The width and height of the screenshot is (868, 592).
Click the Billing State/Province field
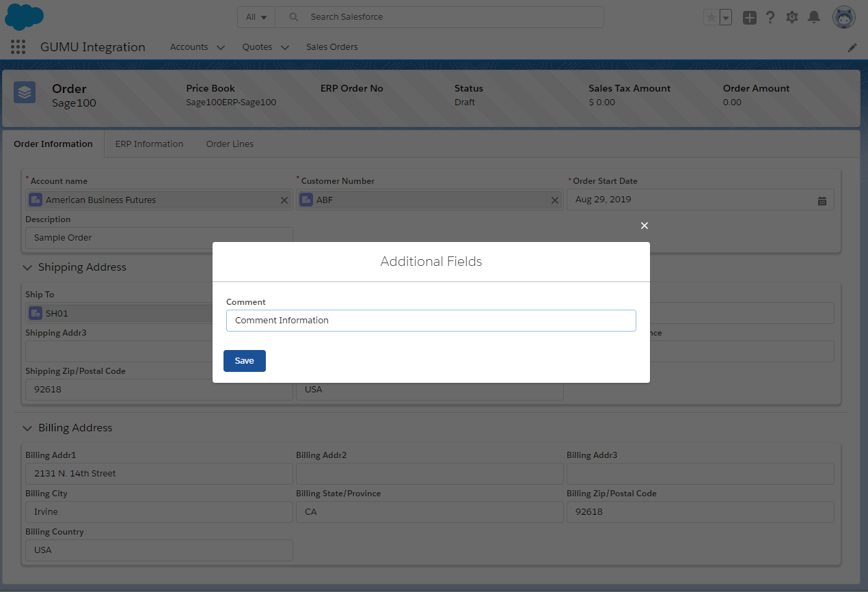[430, 512]
